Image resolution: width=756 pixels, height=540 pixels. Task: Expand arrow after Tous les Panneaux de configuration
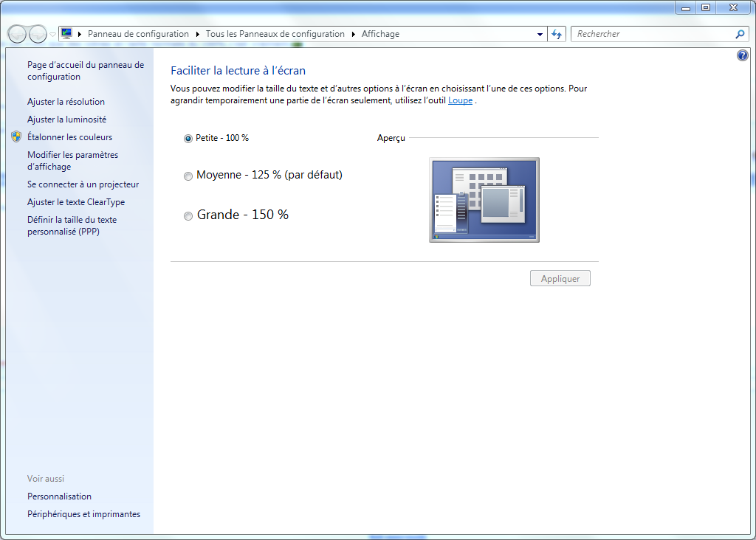pyautogui.click(x=353, y=34)
